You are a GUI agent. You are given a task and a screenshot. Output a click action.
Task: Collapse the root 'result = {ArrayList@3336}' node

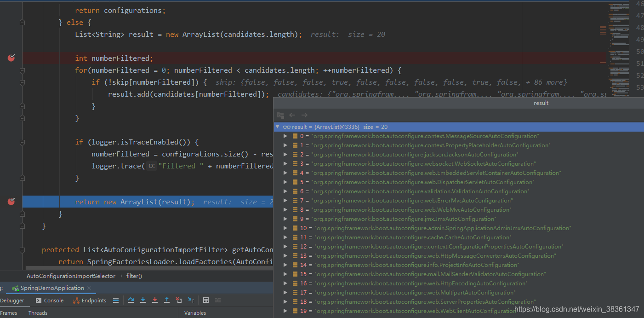(277, 127)
